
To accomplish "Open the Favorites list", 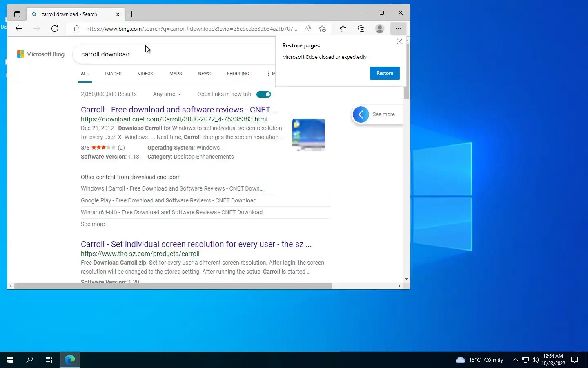I will [343, 29].
